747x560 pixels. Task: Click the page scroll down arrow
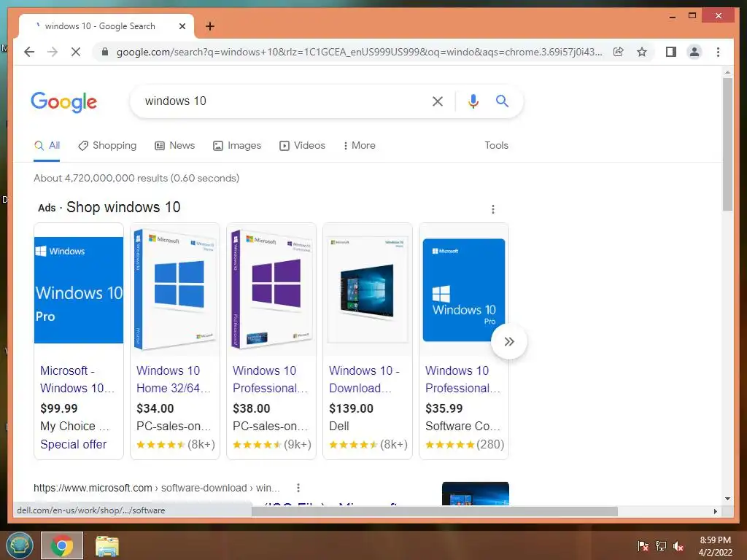[x=727, y=499]
